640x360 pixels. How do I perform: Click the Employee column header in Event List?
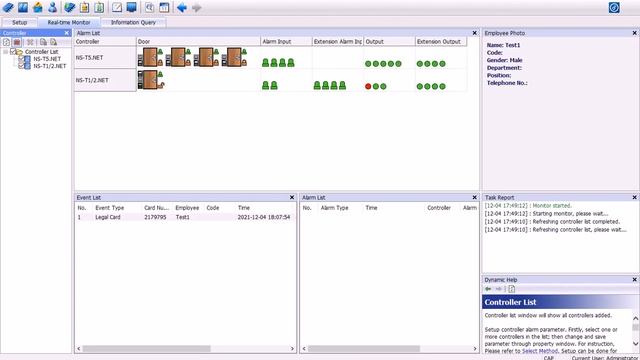point(187,208)
